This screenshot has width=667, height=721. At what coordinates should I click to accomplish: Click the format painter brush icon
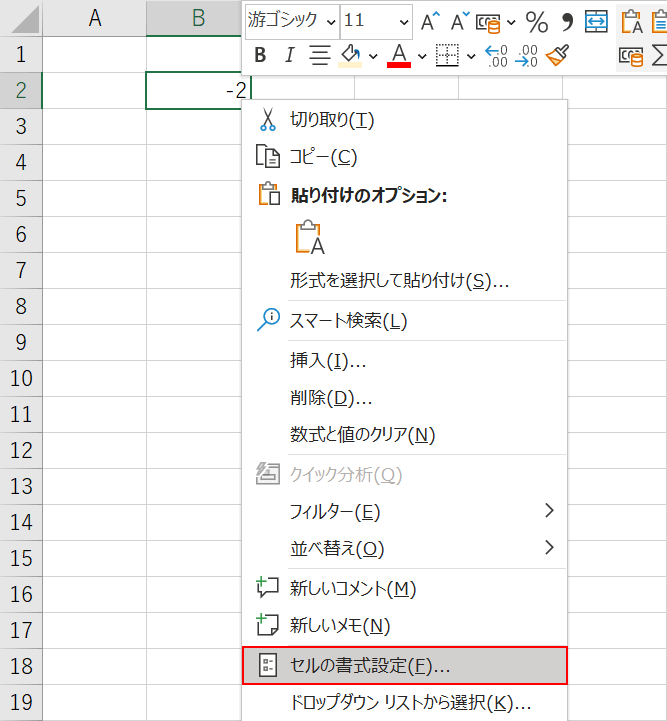[557, 55]
